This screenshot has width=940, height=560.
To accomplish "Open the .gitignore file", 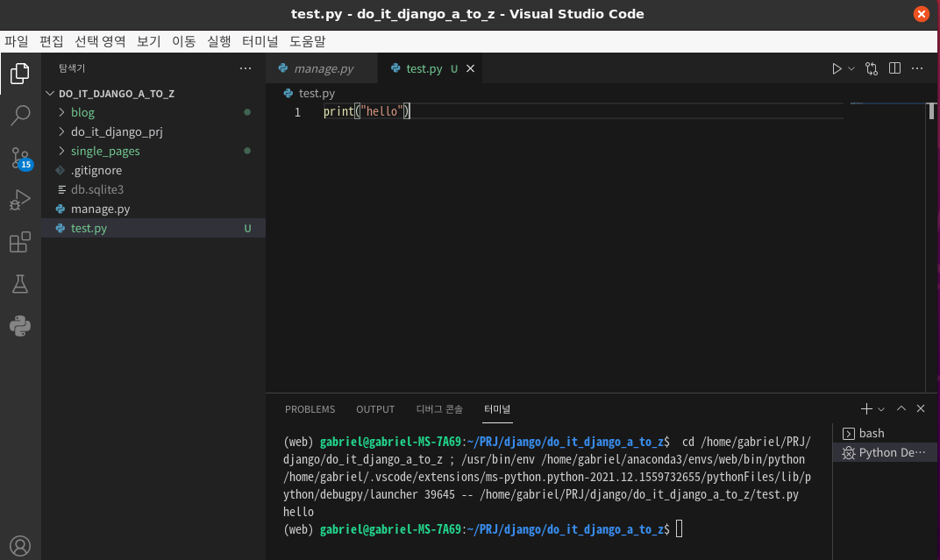I will 153,170.
